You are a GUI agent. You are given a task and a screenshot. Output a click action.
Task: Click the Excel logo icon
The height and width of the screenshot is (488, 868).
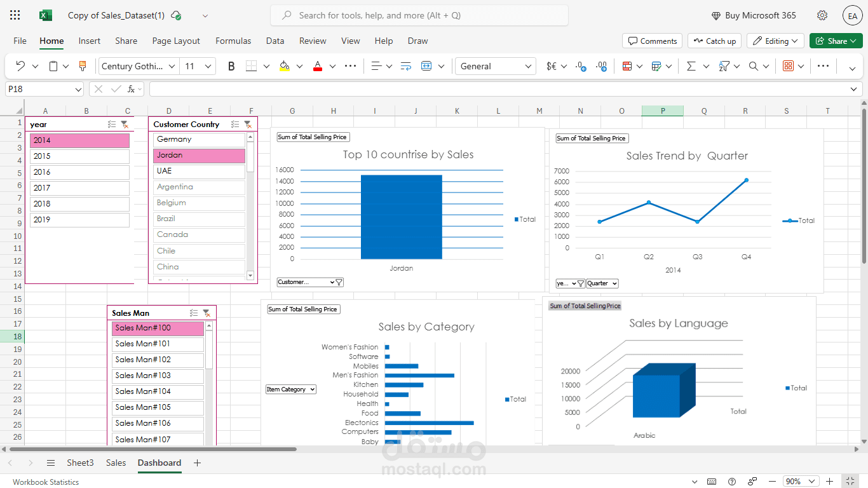(x=46, y=15)
